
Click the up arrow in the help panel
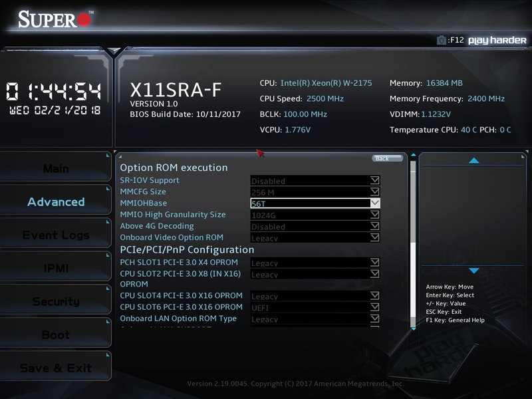tap(474, 160)
